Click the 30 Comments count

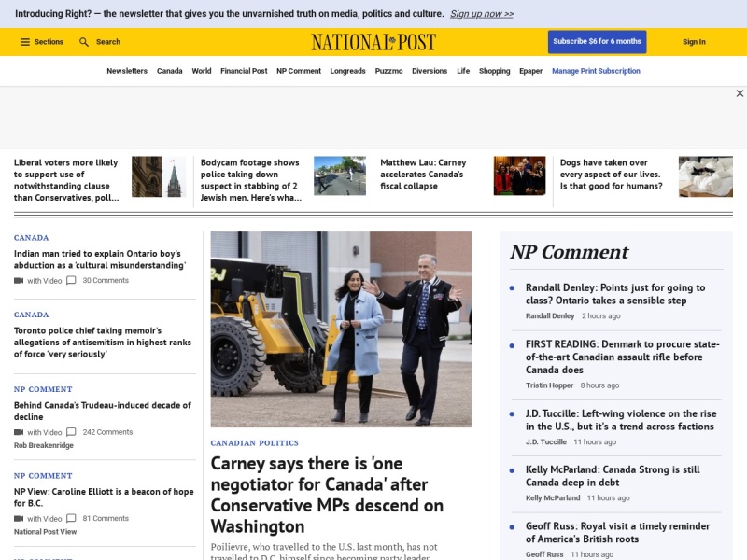pyautogui.click(x=106, y=281)
